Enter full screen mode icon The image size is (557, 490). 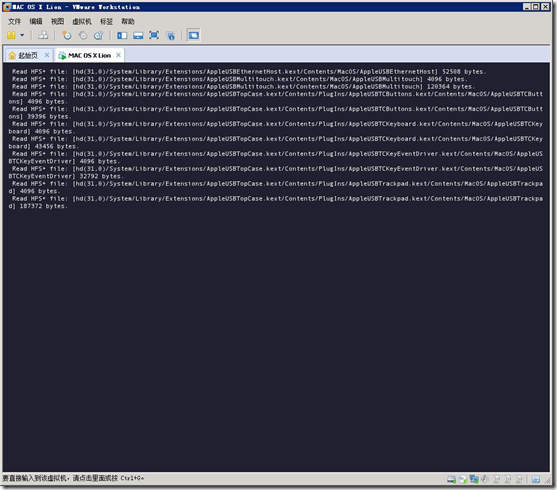coord(154,35)
